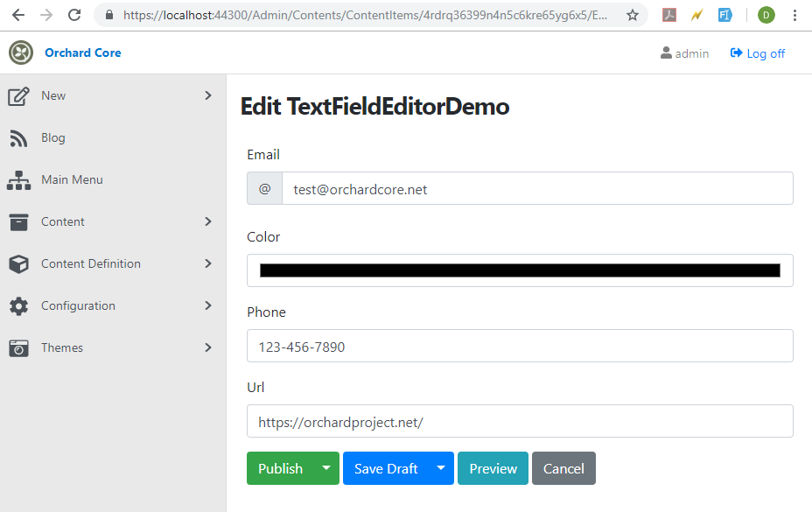Image resolution: width=812 pixels, height=512 pixels.
Task: Open the Publish dropdown arrow
Action: tap(326, 468)
